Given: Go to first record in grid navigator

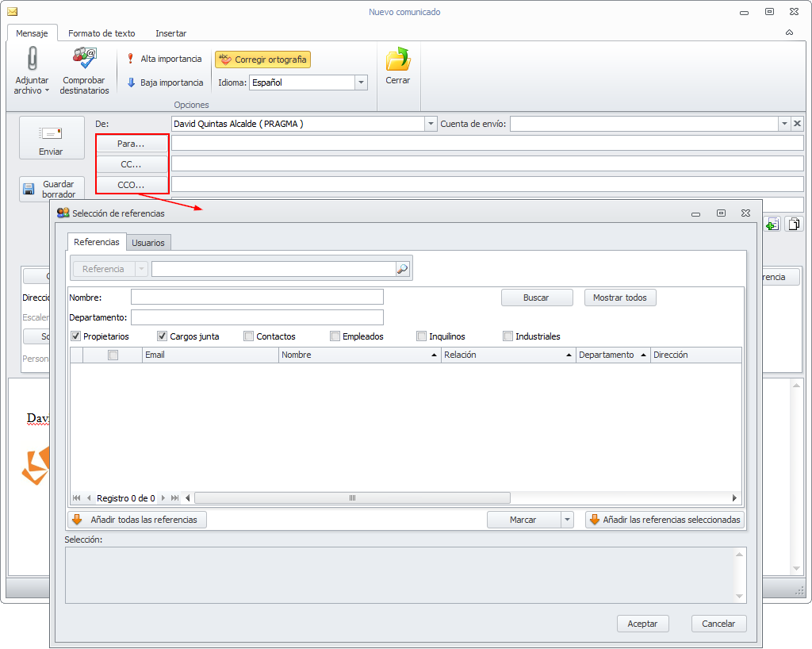Looking at the screenshot, I should (x=77, y=497).
